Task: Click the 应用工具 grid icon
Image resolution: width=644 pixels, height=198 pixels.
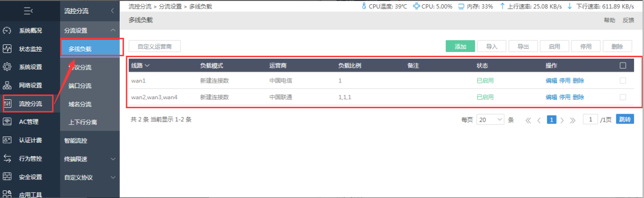Action: point(7,194)
